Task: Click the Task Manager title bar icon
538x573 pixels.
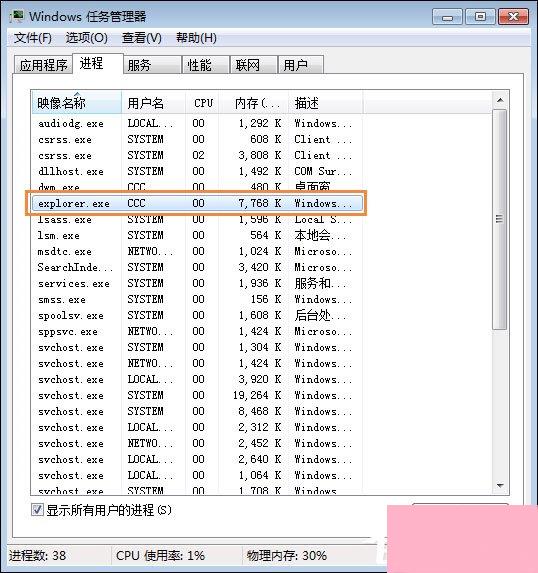Action: (17, 16)
